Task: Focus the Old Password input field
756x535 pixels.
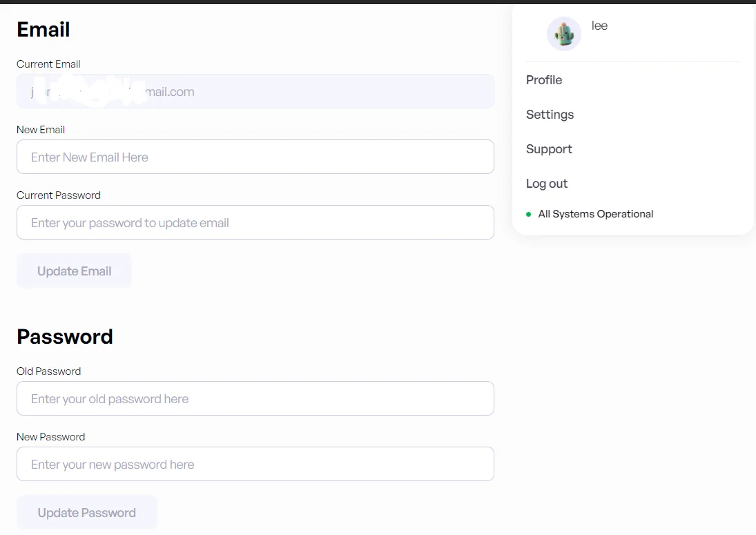Action: pos(255,398)
